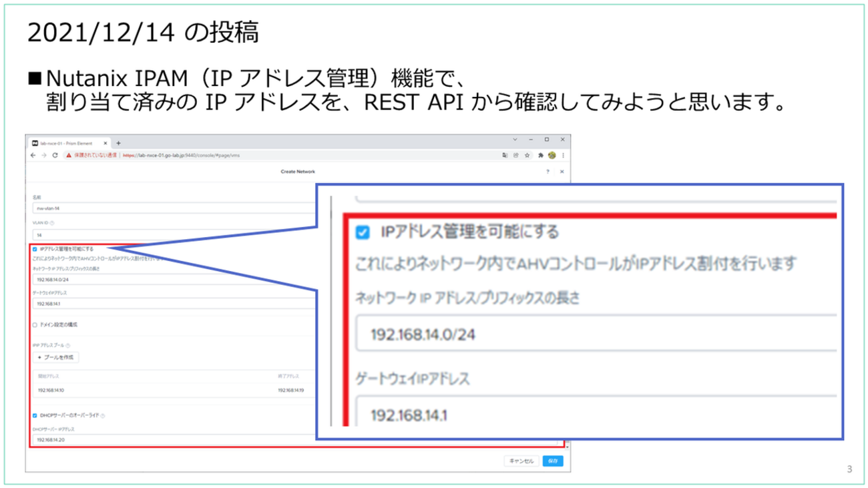Screen dimensions: 868x488
Task: Toggle IPアドレス管理を可能にする checkbox in browser dialog
Action: [35, 249]
